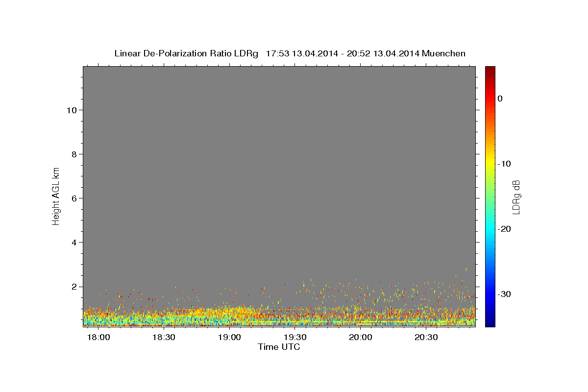Click the colorbar tick label -20
This screenshot has width=588, height=392.
click(505, 229)
